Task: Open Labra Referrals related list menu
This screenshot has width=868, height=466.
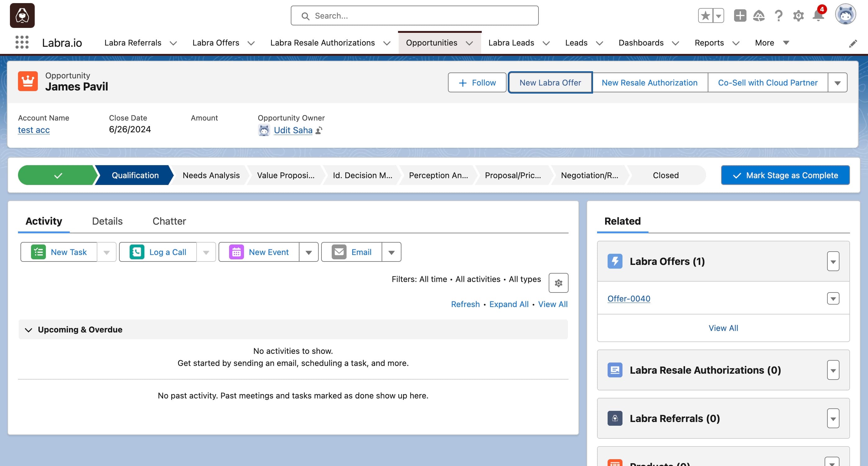Action: 833,418
